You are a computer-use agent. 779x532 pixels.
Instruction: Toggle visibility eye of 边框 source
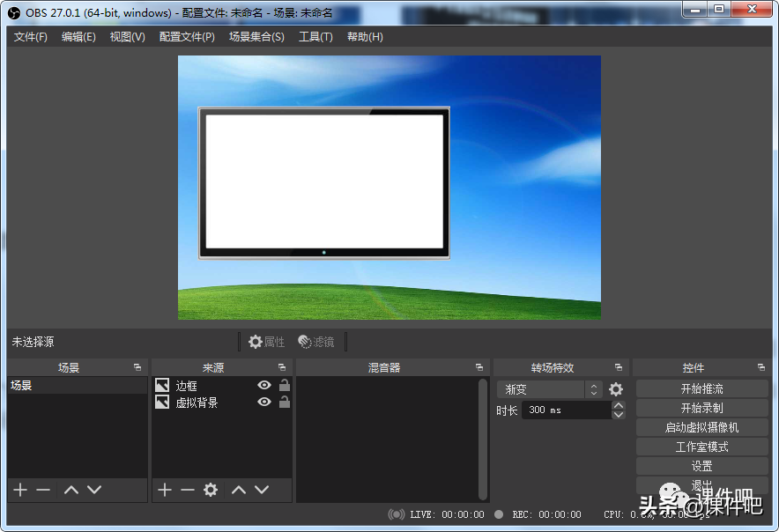pos(264,385)
